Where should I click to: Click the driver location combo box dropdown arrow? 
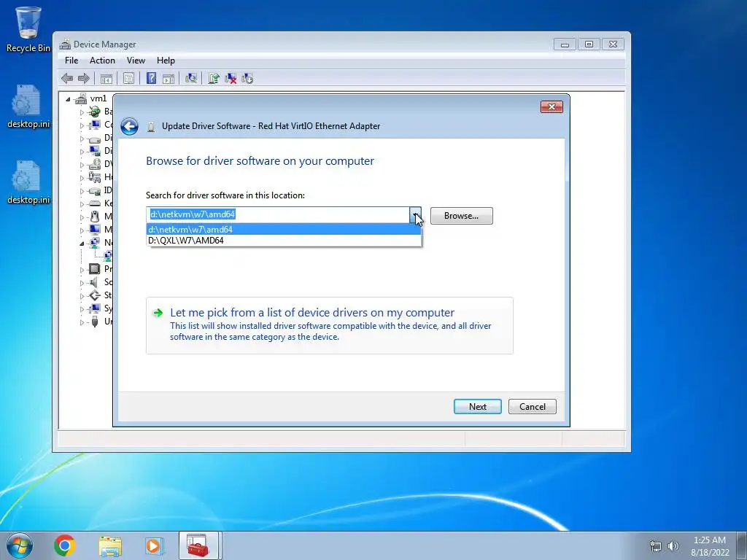tap(415, 215)
